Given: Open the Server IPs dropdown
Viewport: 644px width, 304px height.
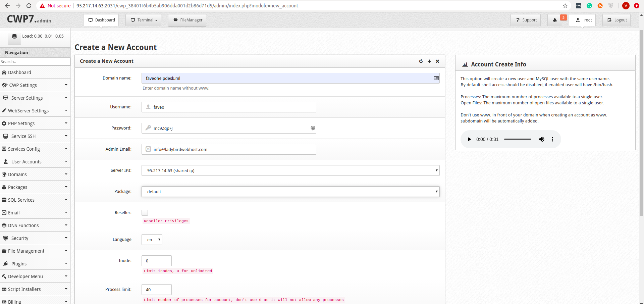Looking at the screenshot, I should coord(290,170).
